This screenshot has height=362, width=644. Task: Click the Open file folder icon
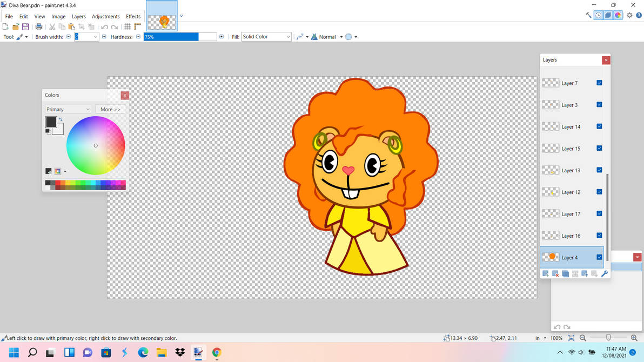(16, 26)
